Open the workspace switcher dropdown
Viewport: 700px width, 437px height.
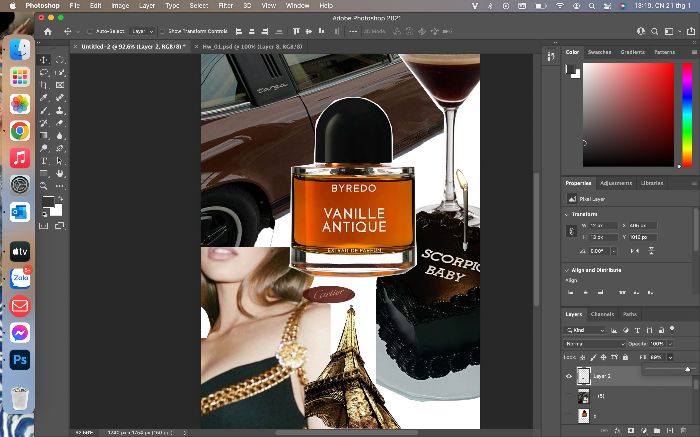coord(671,32)
